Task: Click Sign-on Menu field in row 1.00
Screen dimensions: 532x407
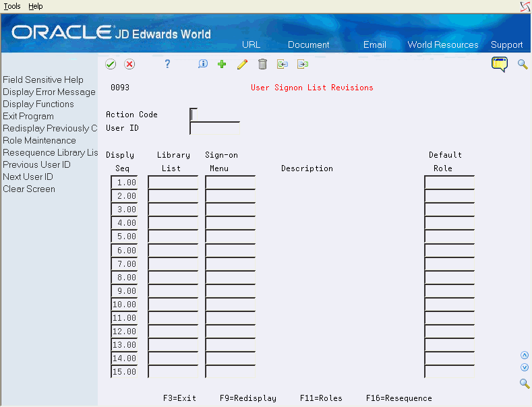Action: [x=231, y=183]
